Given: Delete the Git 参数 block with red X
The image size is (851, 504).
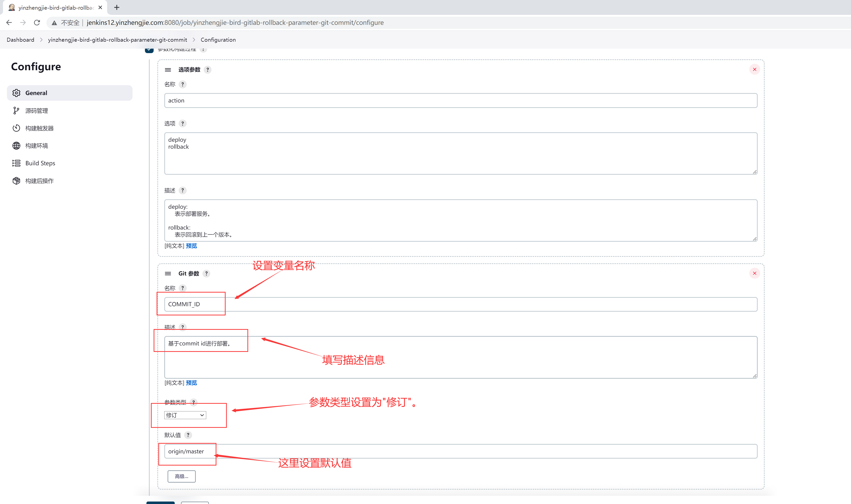Looking at the screenshot, I should click(754, 273).
